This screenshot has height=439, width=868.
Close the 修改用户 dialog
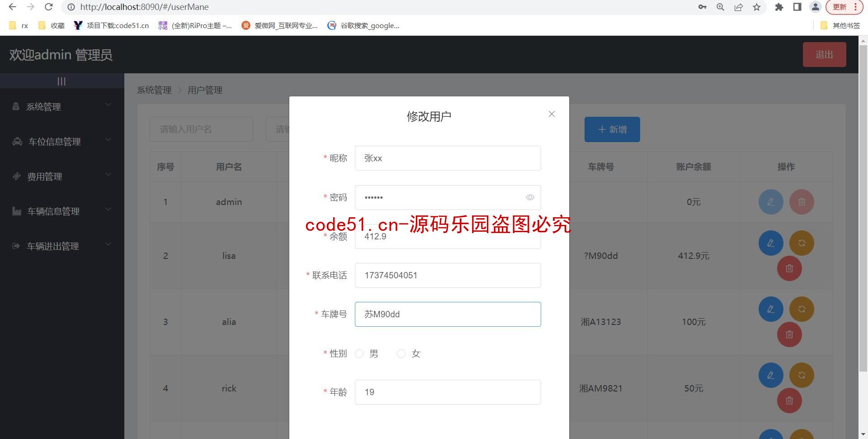click(x=552, y=114)
